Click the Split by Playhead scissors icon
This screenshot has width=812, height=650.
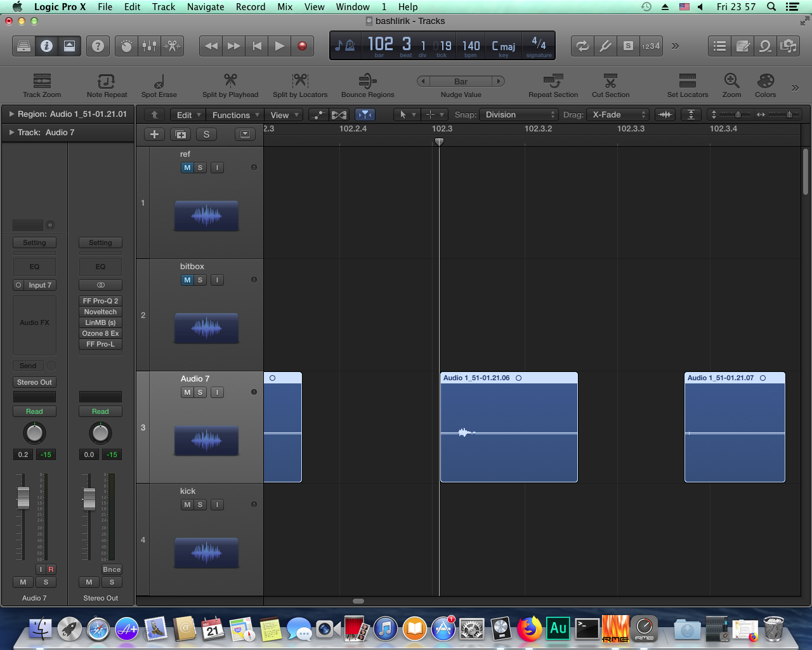[230, 81]
